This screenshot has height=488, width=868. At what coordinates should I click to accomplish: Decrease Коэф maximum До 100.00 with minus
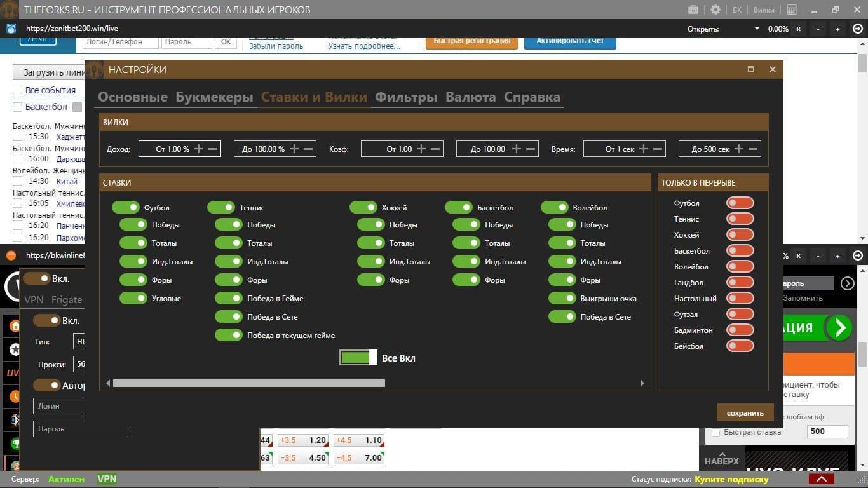(x=531, y=149)
